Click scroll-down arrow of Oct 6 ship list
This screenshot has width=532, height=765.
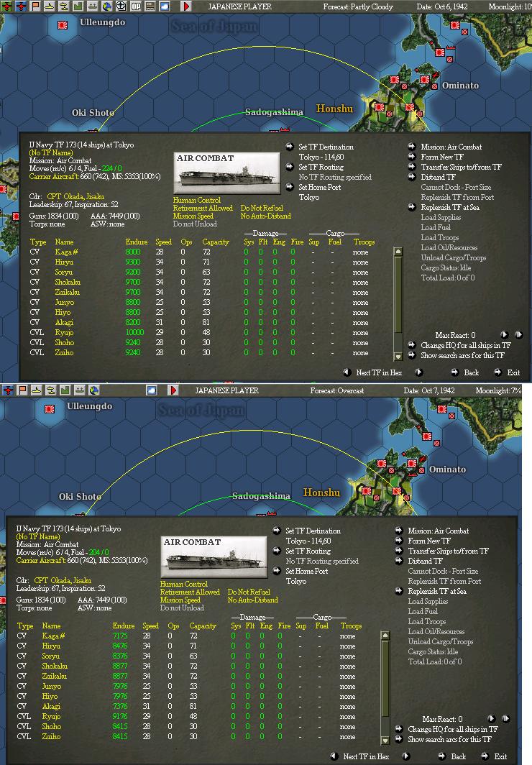click(398, 357)
